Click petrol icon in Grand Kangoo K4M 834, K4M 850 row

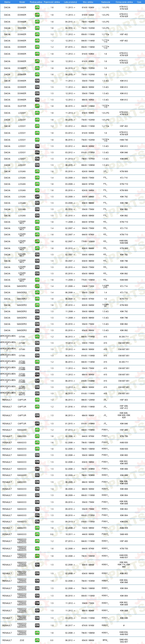pyautogui.click(x=37, y=633)
